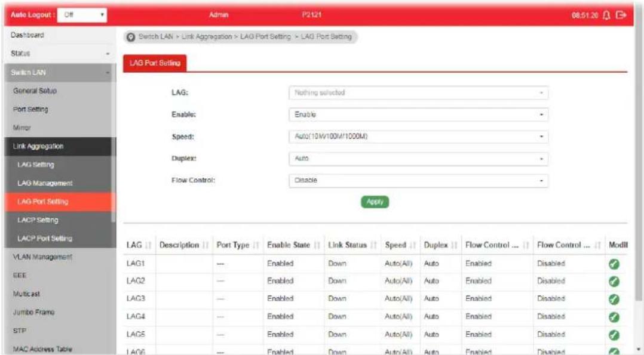Modify LAG3 via its green edit icon
Image resolution: width=644 pixels, height=355 pixels.
614,299
